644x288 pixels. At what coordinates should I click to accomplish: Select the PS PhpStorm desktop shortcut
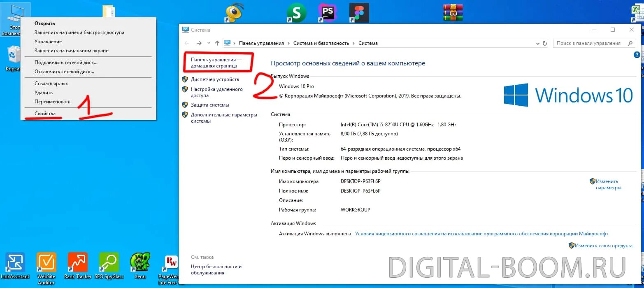[328, 13]
